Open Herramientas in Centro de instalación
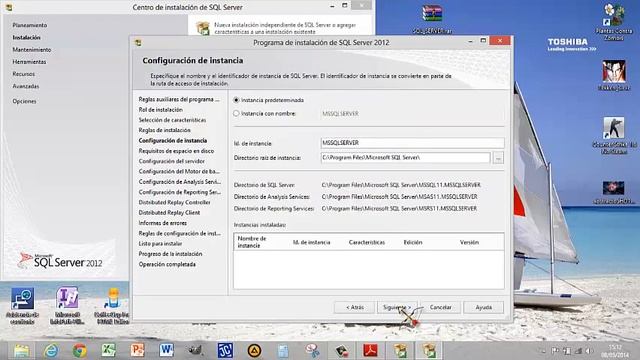 click(29, 62)
